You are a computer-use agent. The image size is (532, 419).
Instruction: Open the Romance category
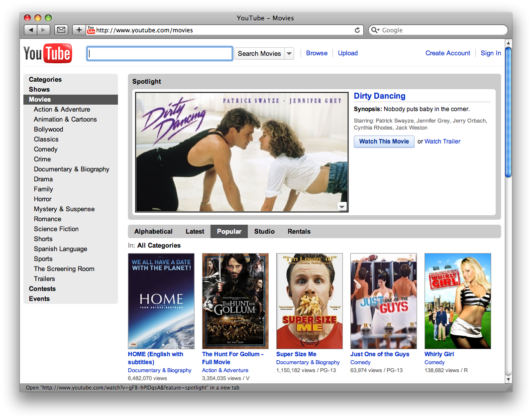[47, 219]
